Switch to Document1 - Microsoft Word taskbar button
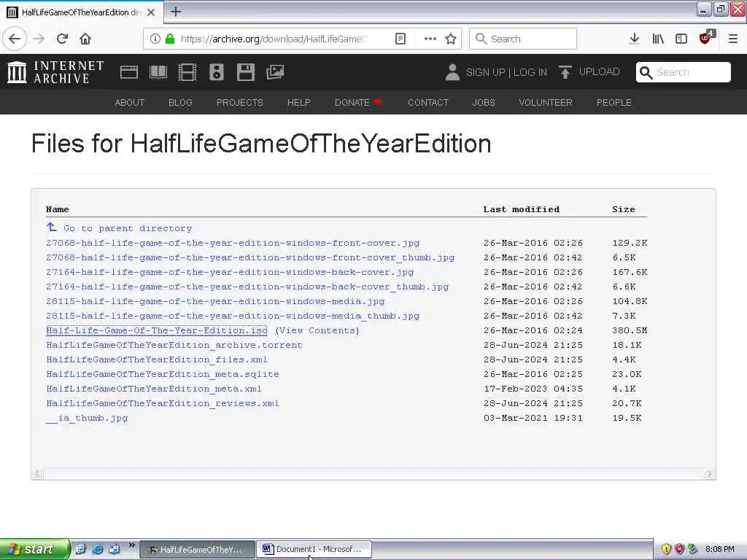 click(x=314, y=549)
